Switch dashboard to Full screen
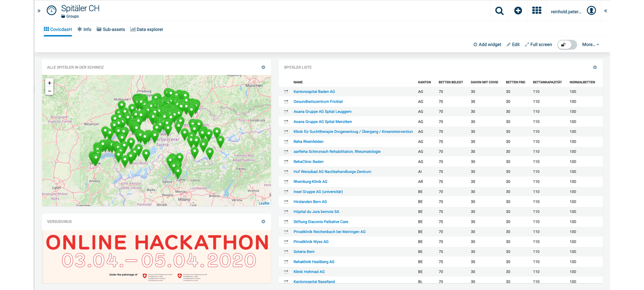 click(538, 45)
